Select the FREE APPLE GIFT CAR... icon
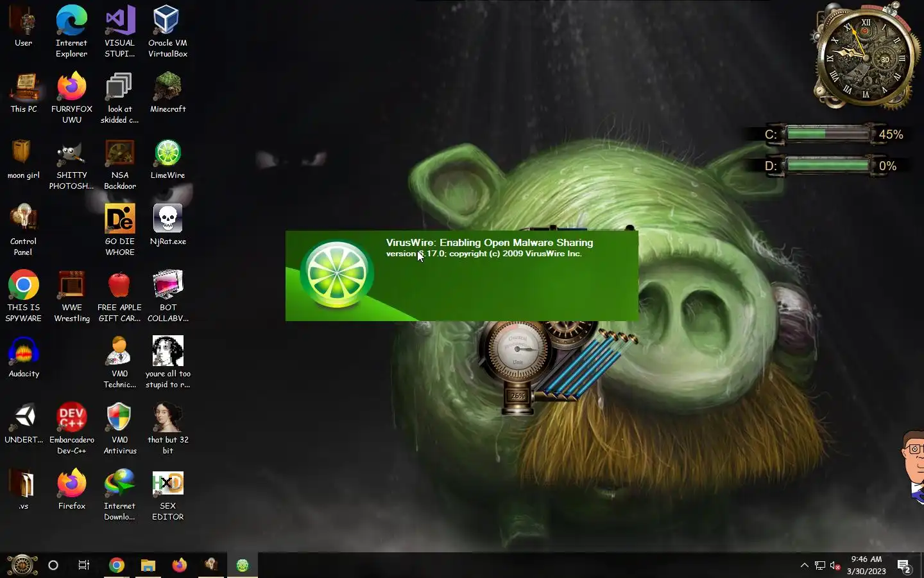The image size is (924, 578). click(120, 296)
